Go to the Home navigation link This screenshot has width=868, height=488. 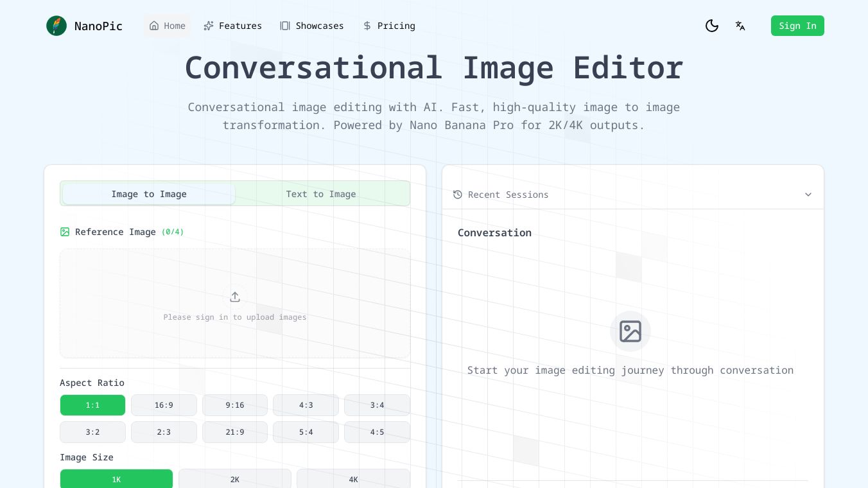tap(168, 26)
